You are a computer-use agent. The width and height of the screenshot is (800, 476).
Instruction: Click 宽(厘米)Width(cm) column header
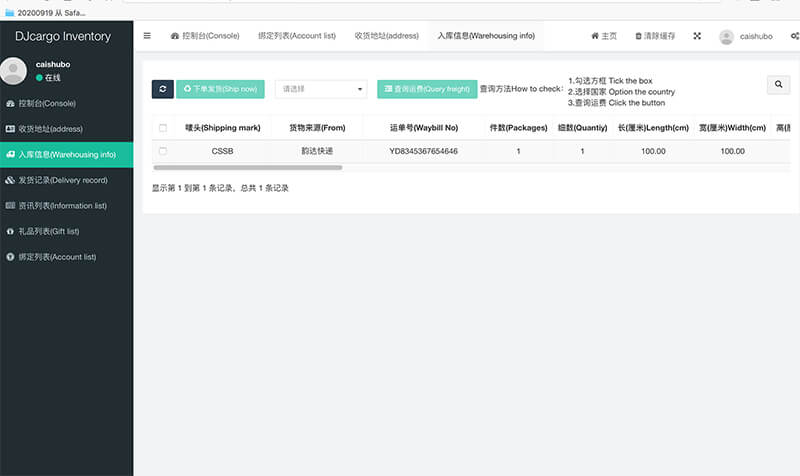[x=732, y=128]
